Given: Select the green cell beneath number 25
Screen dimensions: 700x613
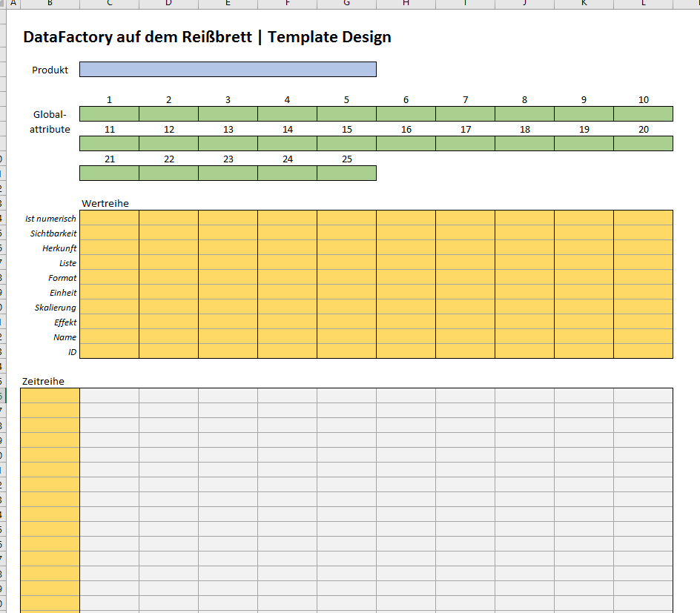Looking at the screenshot, I should (346, 173).
